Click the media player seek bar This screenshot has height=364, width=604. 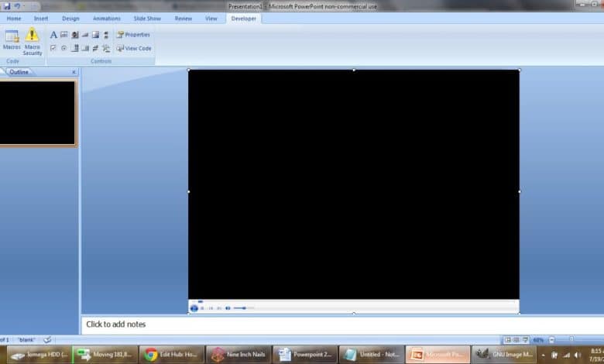(x=354, y=301)
